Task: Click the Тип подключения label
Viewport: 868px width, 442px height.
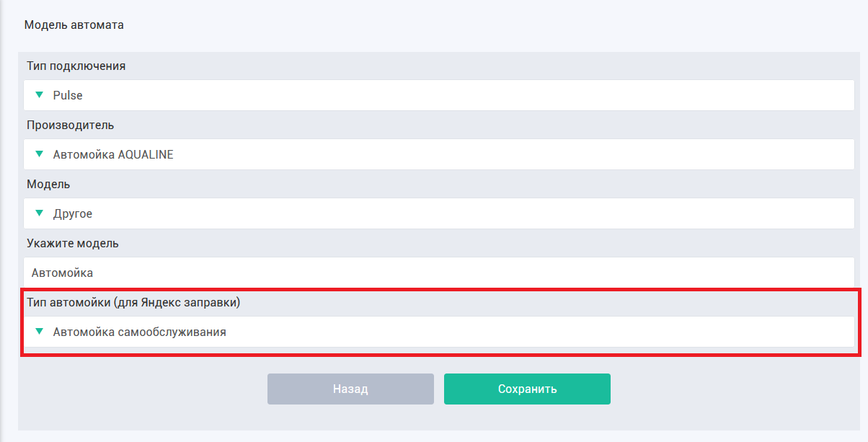Action: [76, 66]
